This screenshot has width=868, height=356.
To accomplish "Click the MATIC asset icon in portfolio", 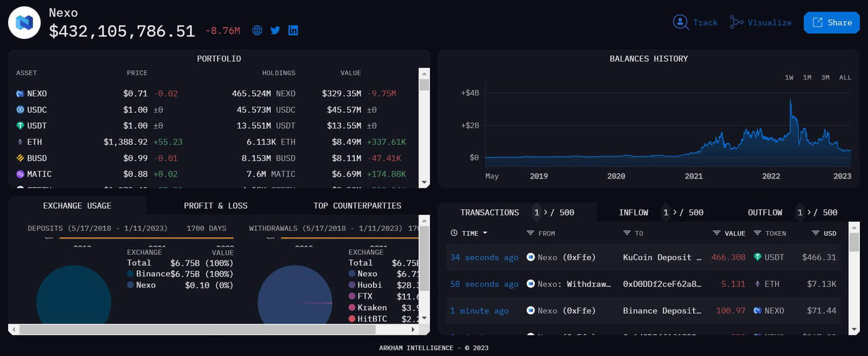I will [x=20, y=174].
